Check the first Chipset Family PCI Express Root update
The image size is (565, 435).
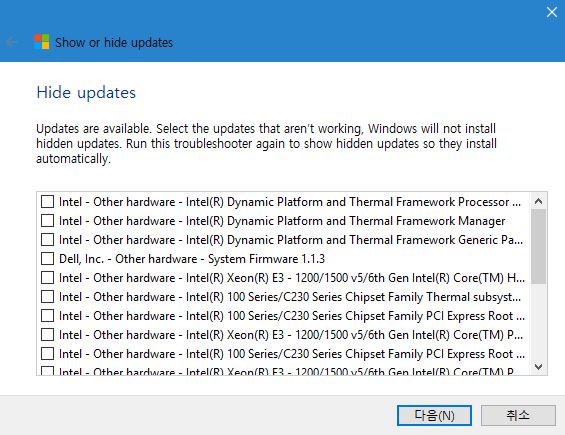pos(48,316)
